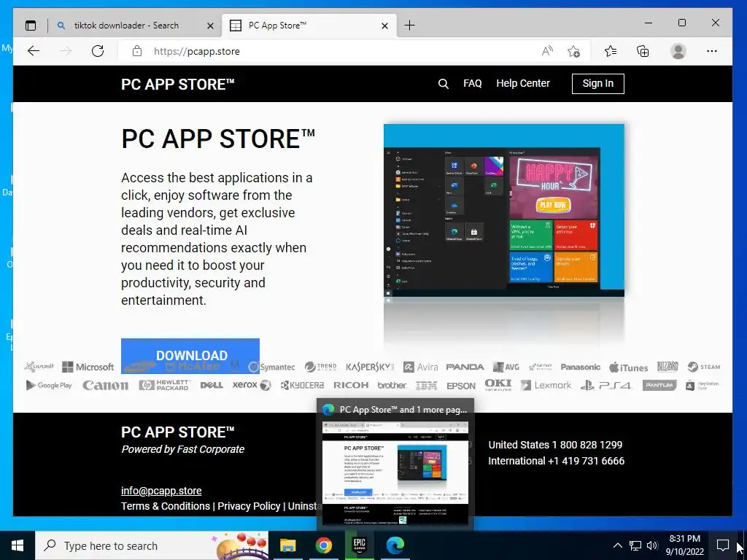Switch to tiktok downloader Search tab

tap(126, 26)
